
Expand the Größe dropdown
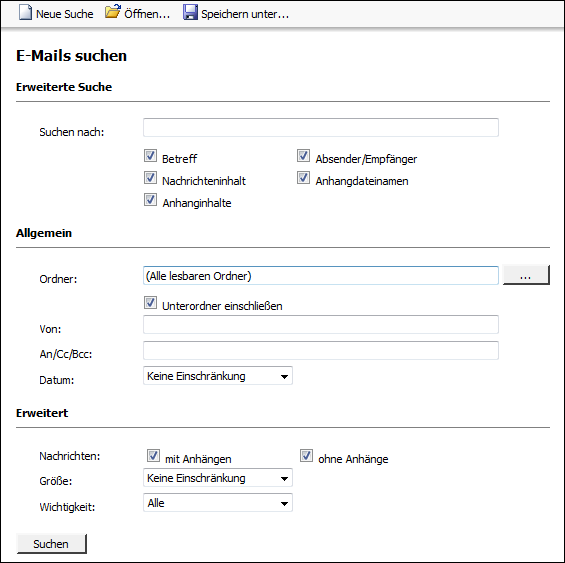pos(218,478)
